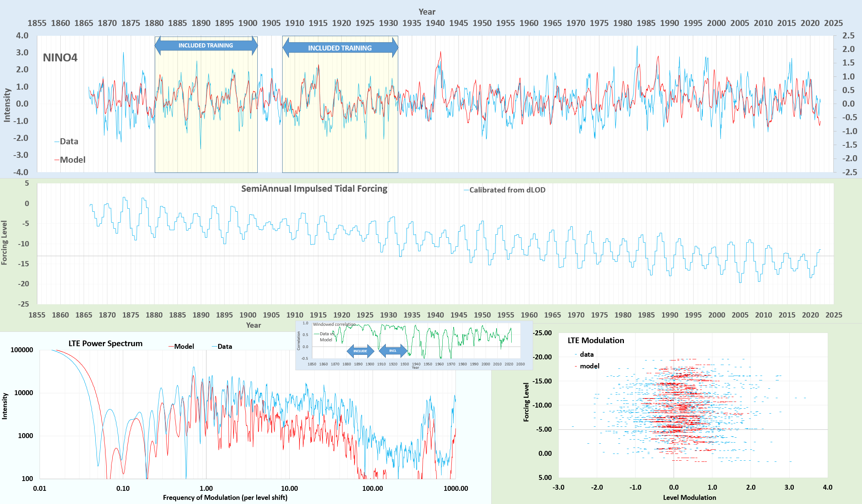Click the Windowed correlation inset title
The height and width of the screenshot is (504, 862).
click(x=334, y=324)
